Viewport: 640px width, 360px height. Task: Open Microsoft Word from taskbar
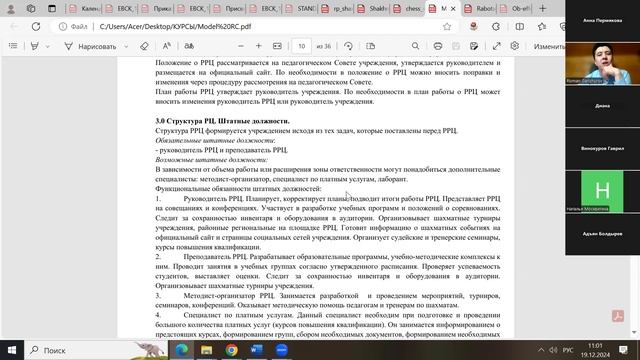coord(256,350)
